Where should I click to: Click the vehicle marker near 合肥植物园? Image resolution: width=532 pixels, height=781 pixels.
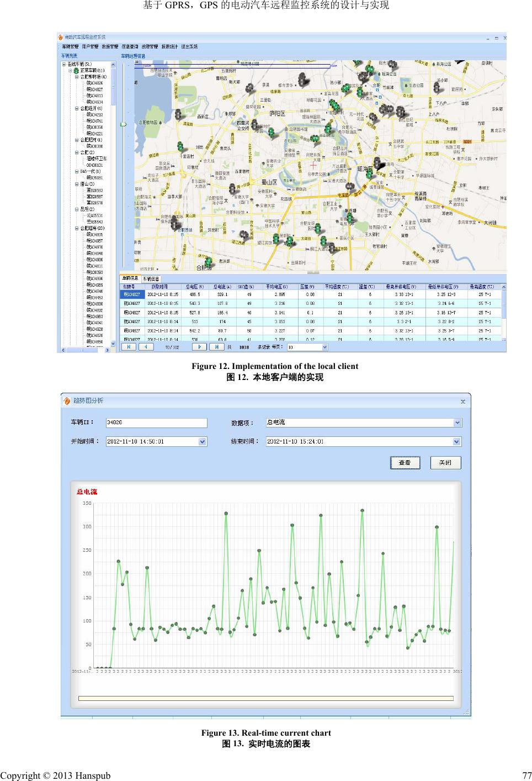point(178,114)
